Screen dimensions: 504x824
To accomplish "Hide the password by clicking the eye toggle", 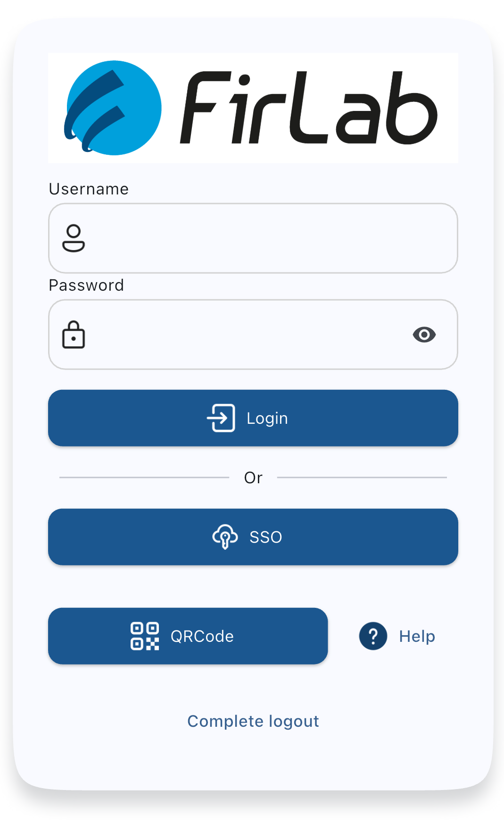I will click(x=424, y=335).
